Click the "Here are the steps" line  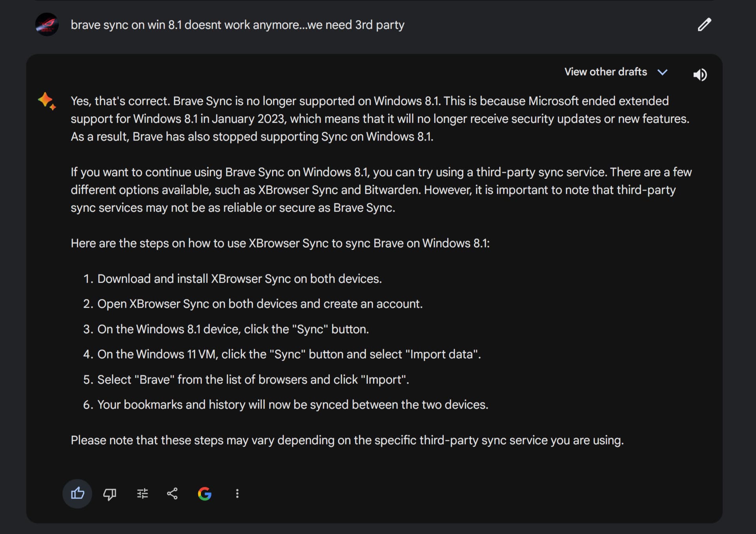280,243
